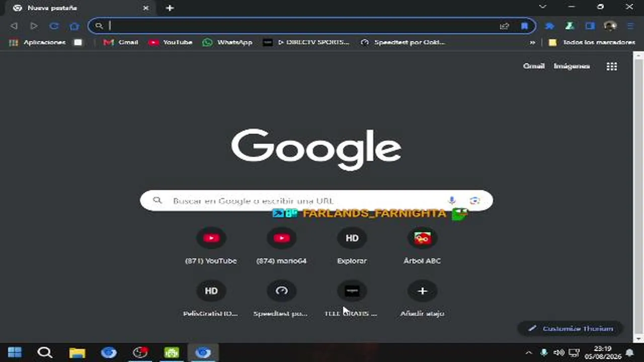
Task: Open the Speedtest por Ookla bookmark
Action: (x=403, y=42)
